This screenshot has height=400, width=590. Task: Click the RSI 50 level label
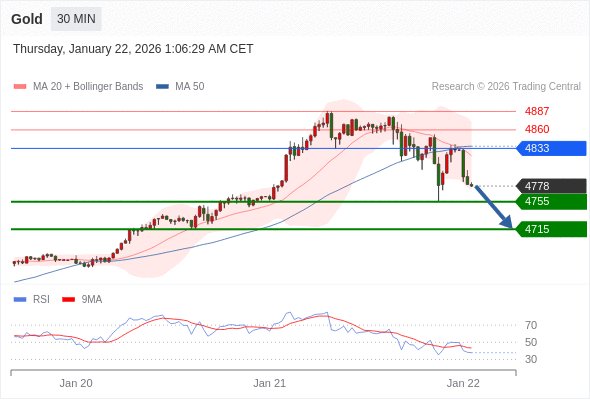531,342
